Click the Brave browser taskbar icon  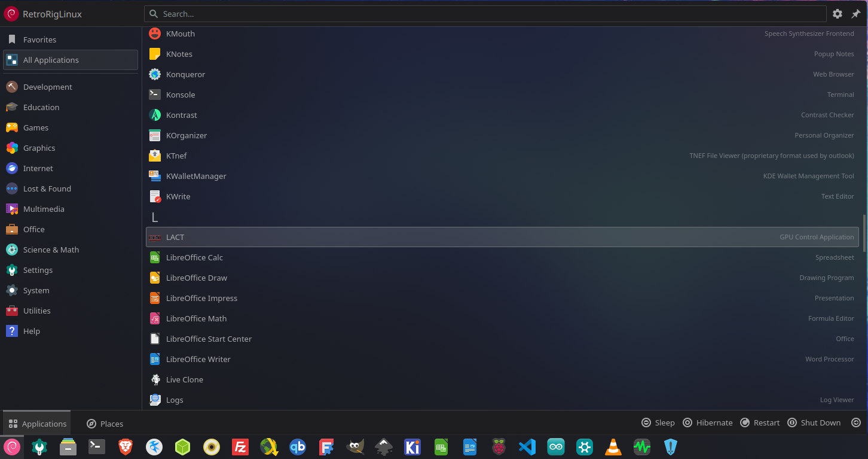(126, 447)
